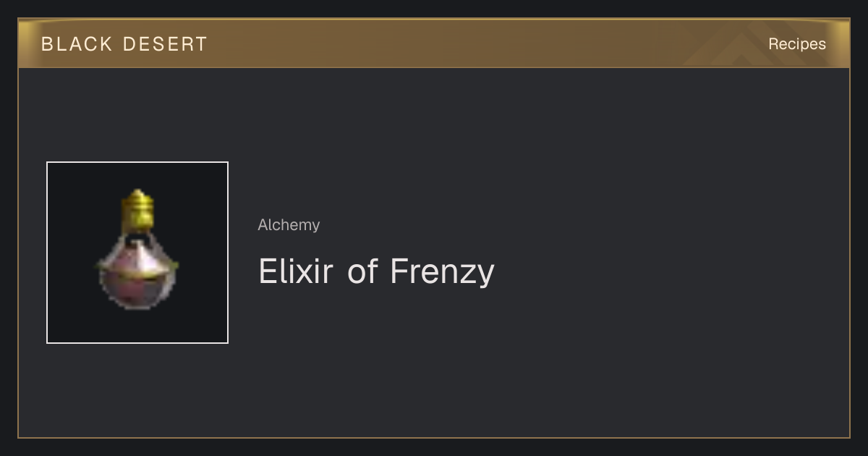This screenshot has width=868, height=456.
Task: Click the word Elixir in the title
Action: tap(296, 271)
